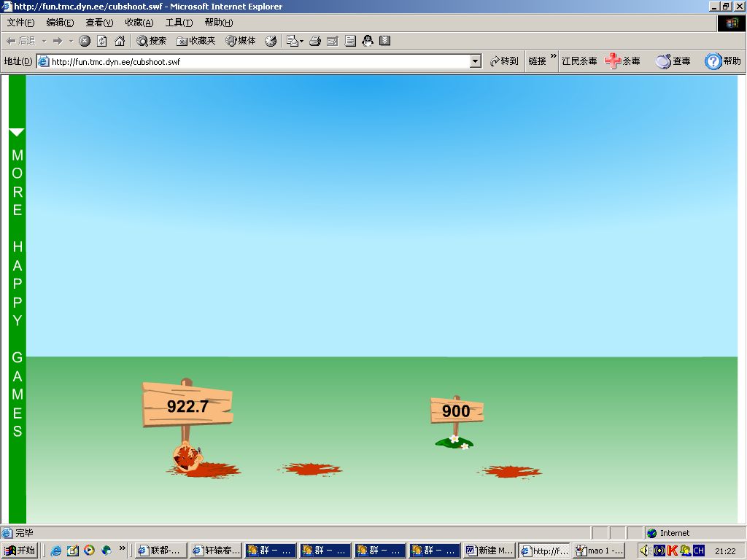Screen dimensions: 747x560
Task: Go to the Home page icon
Action: click(120, 41)
